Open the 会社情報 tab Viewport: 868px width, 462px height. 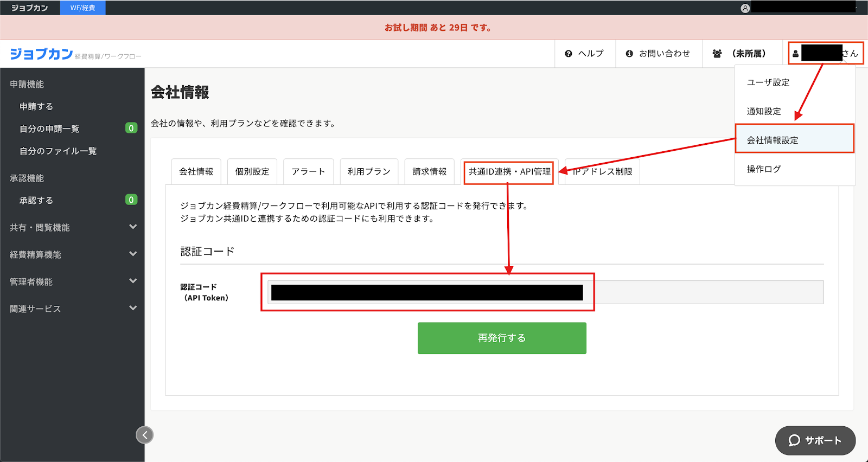(x=196, y=171)
